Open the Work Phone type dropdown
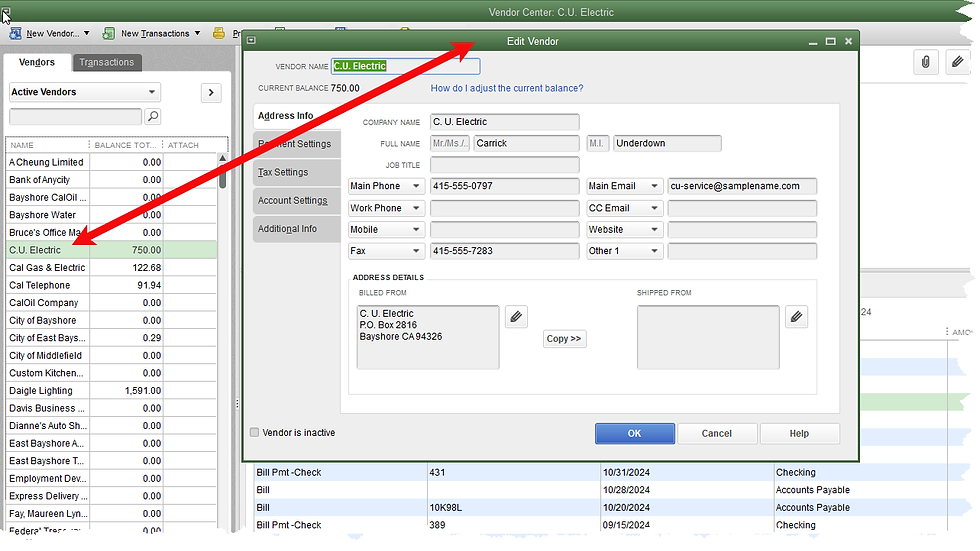This screenshot has width=980, height=551. pos(386,208)
